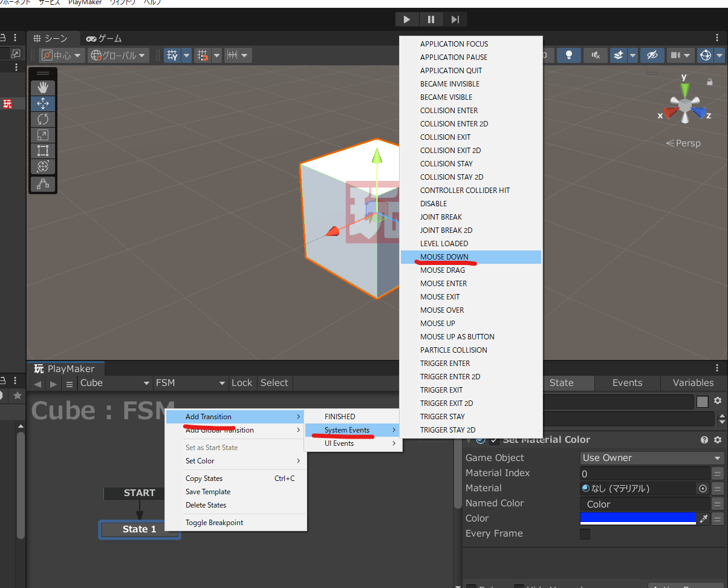Select the combined Transform tool
The image size is (728, 588).
(43, 166)
